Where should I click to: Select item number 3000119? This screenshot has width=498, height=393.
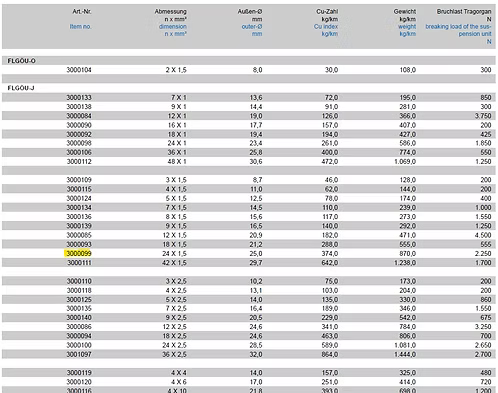[x=79, y=373]
